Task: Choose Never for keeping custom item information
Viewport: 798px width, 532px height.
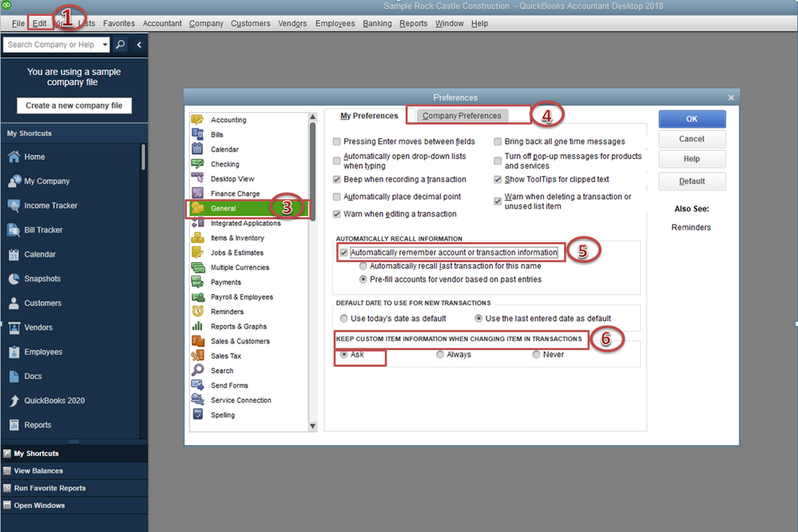Action: point(536,355)
